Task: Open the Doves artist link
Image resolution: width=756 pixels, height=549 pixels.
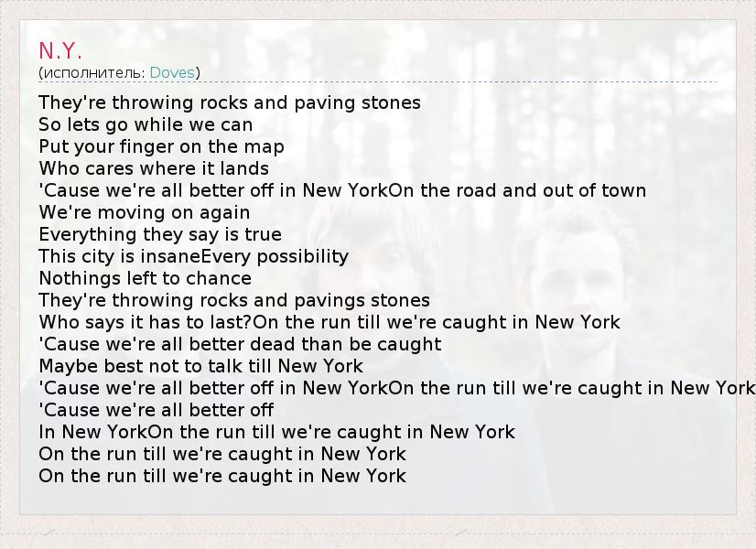Action: pos(172,73)
